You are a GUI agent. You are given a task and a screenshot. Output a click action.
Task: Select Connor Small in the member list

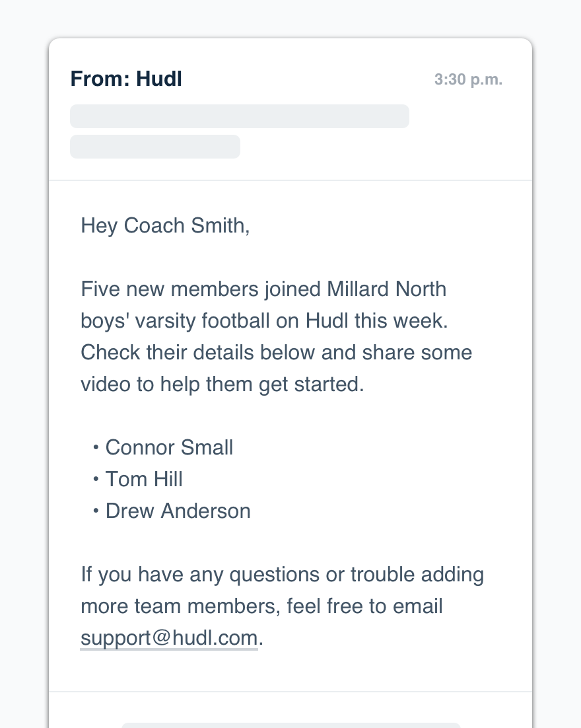pos(169,448)
